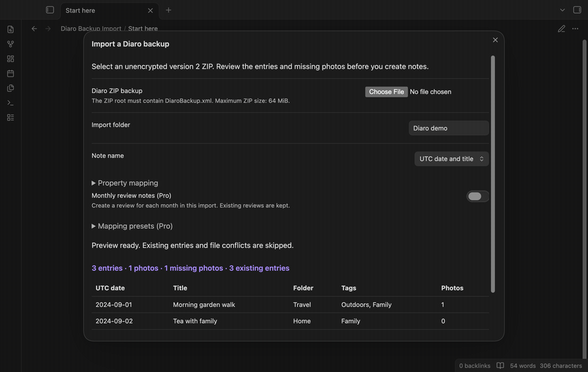Click the Start here breadcrumb

(x=143, y=29)
